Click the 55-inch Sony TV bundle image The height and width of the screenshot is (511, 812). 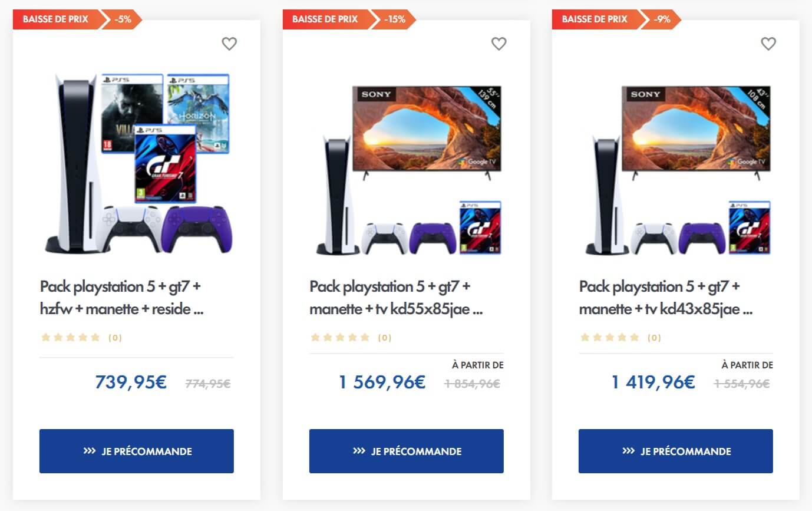point(407,170)
